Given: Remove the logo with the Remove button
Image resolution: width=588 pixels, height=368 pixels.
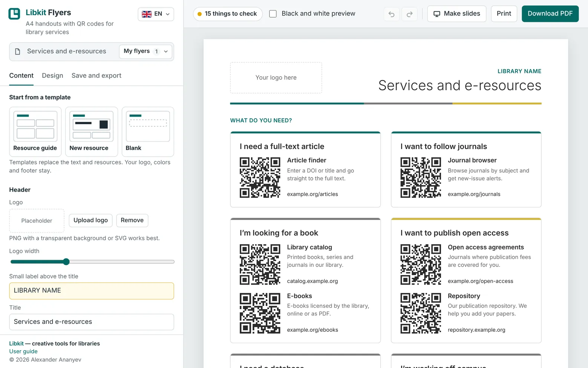Looking at the screenshot, I should [132, 220].
